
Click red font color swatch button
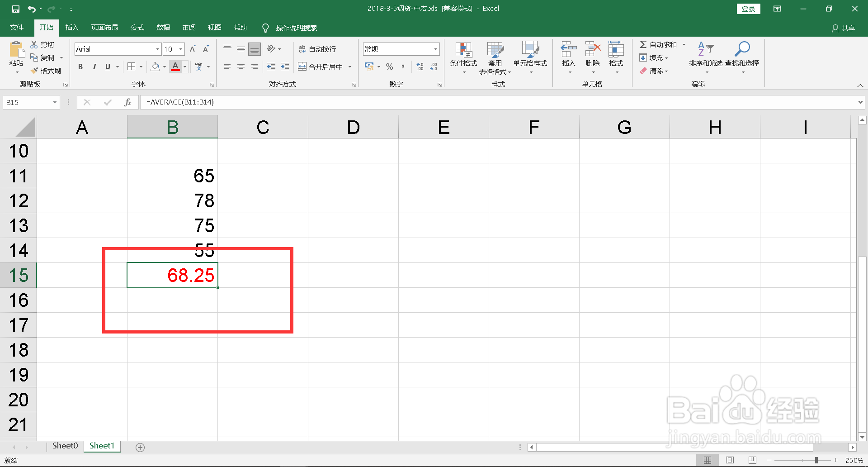[175, 67]
